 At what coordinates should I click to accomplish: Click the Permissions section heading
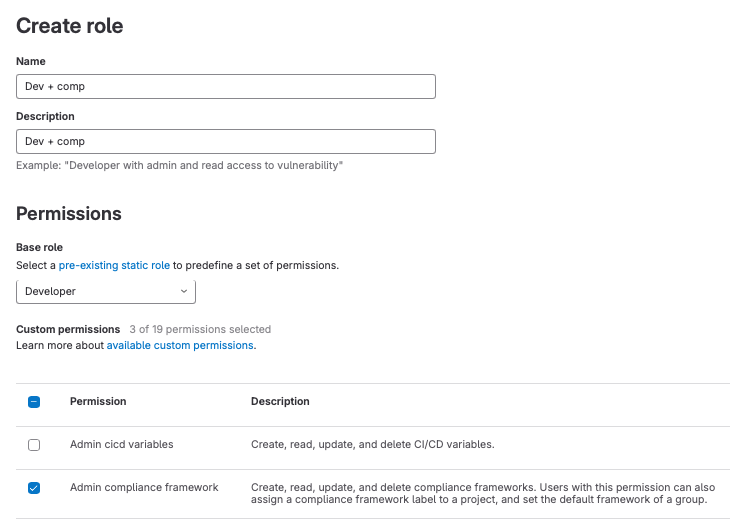[x=69, y=213]
